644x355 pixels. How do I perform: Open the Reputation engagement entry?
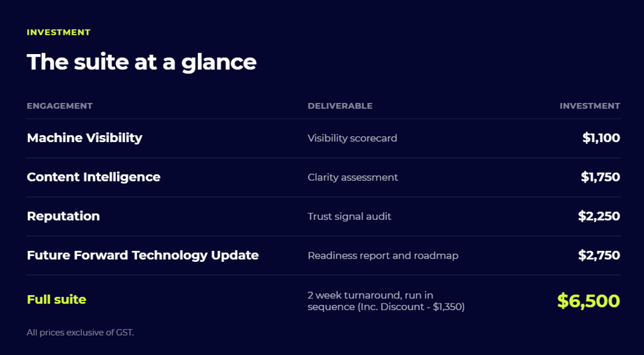point(63,216)
